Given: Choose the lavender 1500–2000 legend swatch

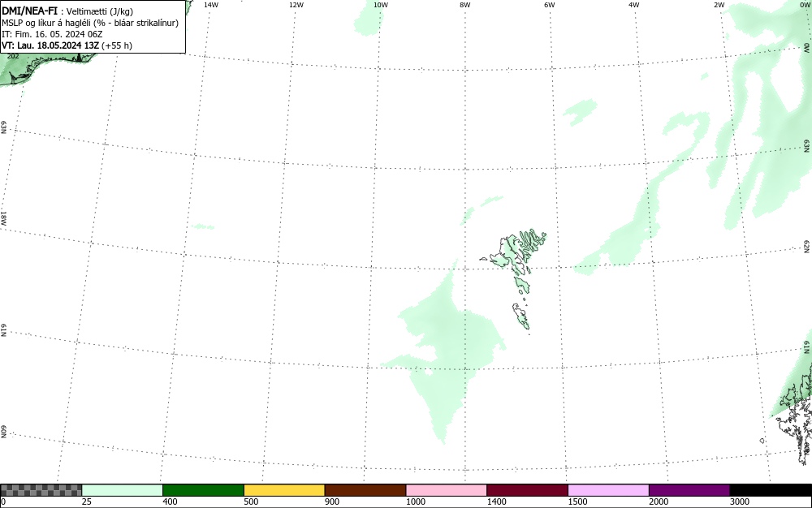Looking at the screenshot, I should 608,490.
